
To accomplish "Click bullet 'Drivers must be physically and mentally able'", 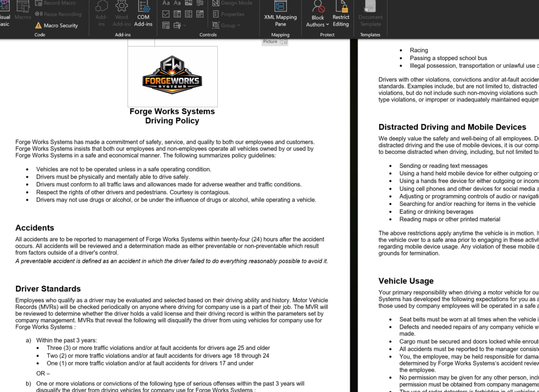I will click(x=113, y=177).
